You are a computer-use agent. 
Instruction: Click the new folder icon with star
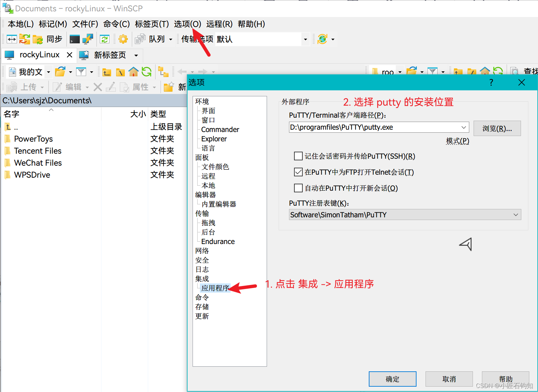pos(169,87)
